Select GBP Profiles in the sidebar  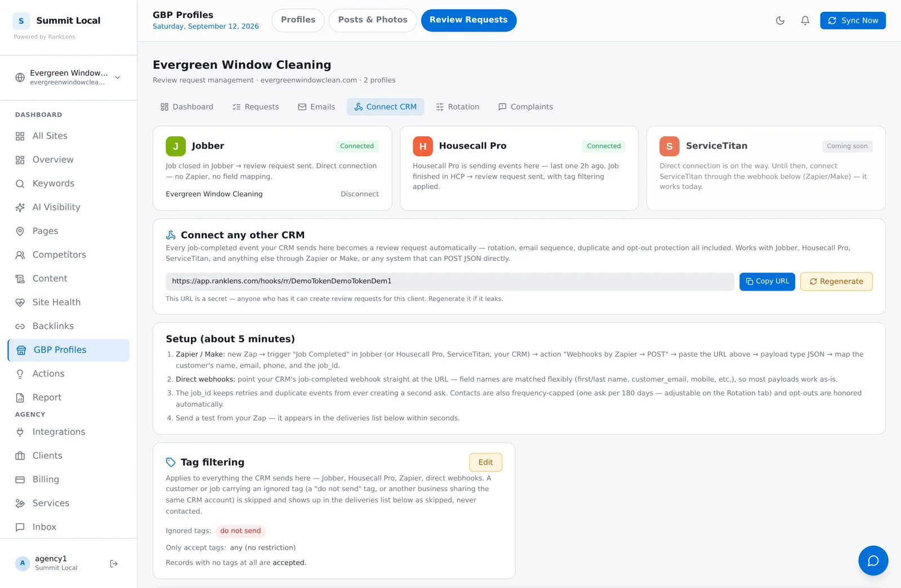pyautogui.click(x=68, y=350)
